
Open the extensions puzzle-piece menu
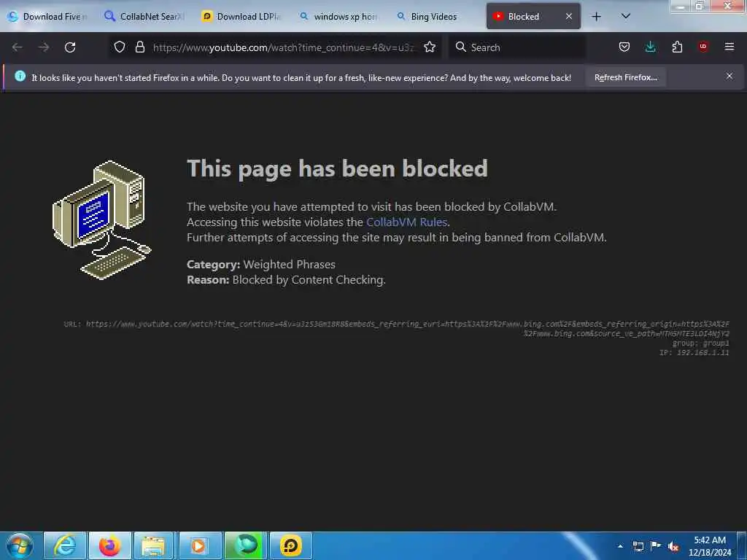click(677, 47)
